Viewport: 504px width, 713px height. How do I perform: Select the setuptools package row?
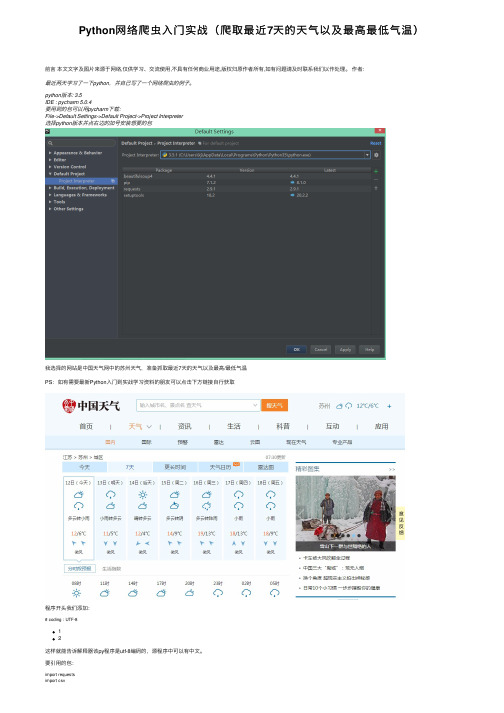click(x=246, y=195)
